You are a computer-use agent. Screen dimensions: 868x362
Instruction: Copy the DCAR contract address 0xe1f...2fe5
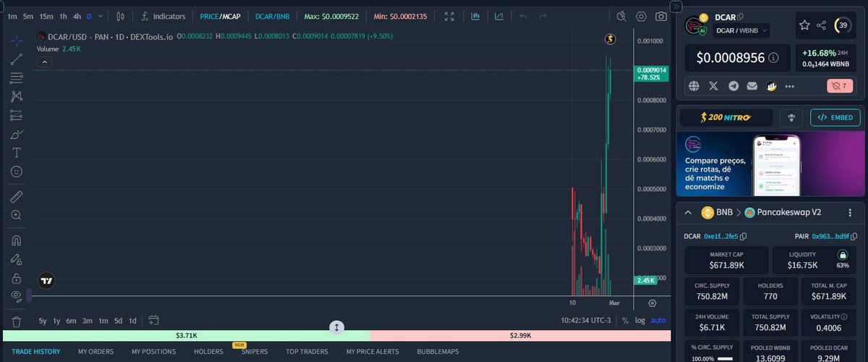tap(744, 237)
